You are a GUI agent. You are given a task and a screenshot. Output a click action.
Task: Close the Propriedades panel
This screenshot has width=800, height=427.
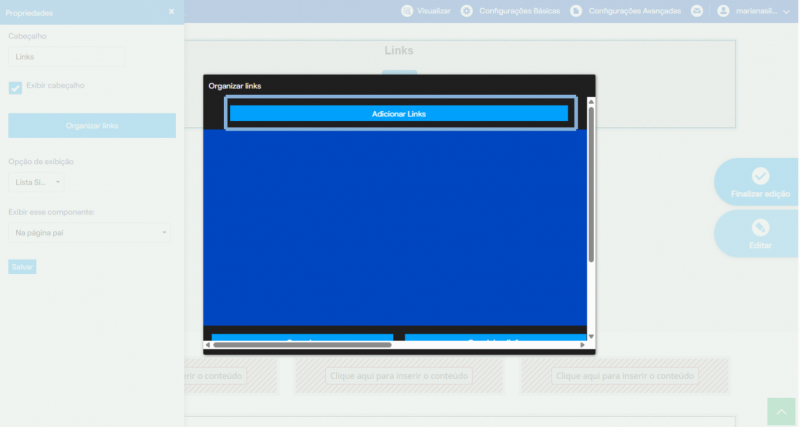(x=171, y=12)
